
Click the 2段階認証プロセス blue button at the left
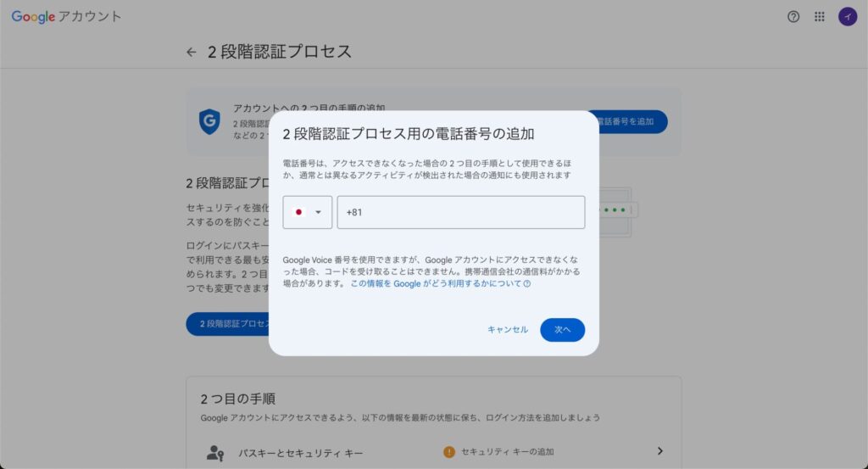[228, 324]
